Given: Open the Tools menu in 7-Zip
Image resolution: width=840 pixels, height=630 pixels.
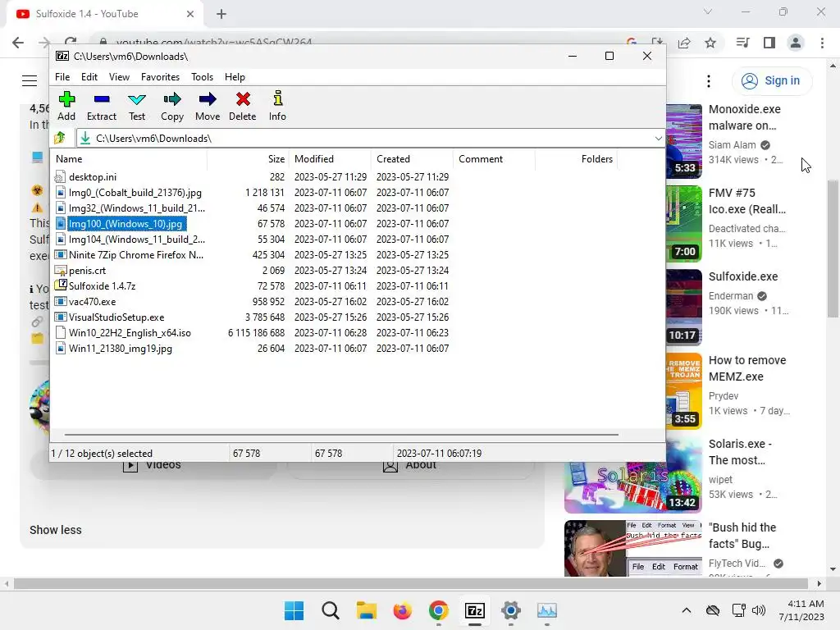Looking at the screenshot, I should point(202,77).
